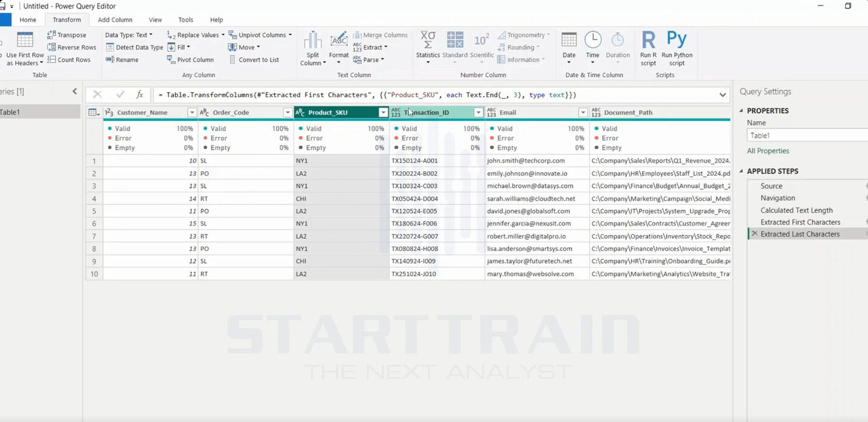Screen dimensions: 868x422
Task: Open Data Type: Text dropdown
Action: tap(129, 35)
